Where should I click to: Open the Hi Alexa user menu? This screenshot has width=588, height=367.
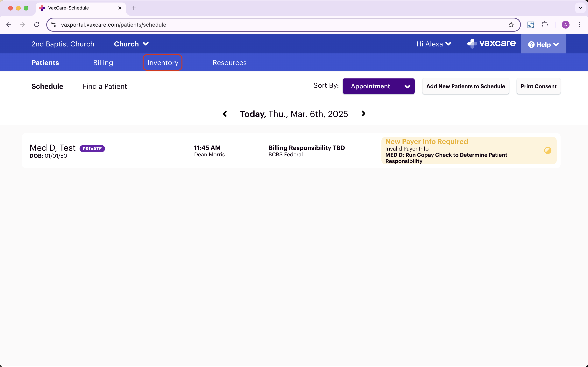(434, 44)
